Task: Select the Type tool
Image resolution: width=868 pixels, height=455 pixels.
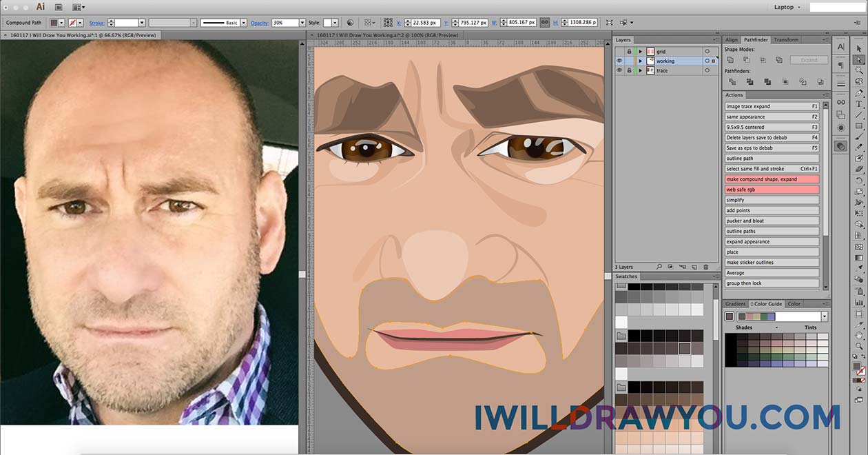Action: pos(859,103)
